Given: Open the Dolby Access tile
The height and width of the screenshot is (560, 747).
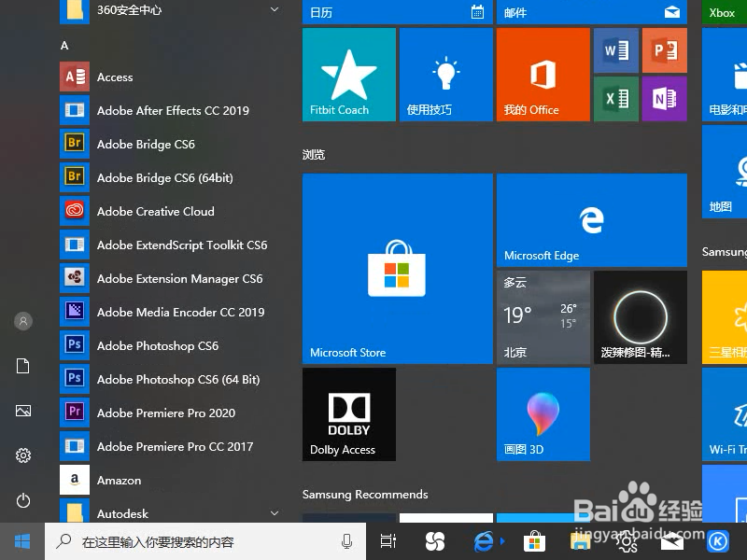Looking at the screenshot, I should tap(348, 414).
